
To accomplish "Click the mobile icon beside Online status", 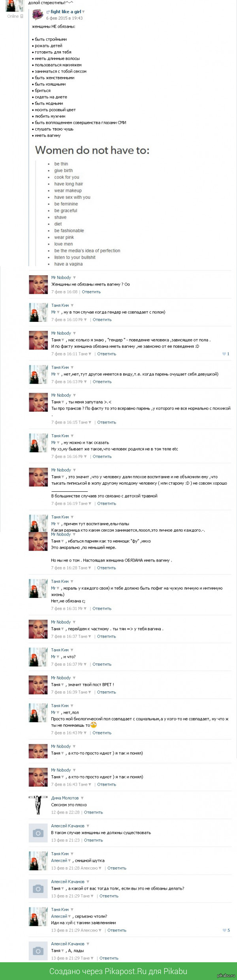I will point(22,16).
